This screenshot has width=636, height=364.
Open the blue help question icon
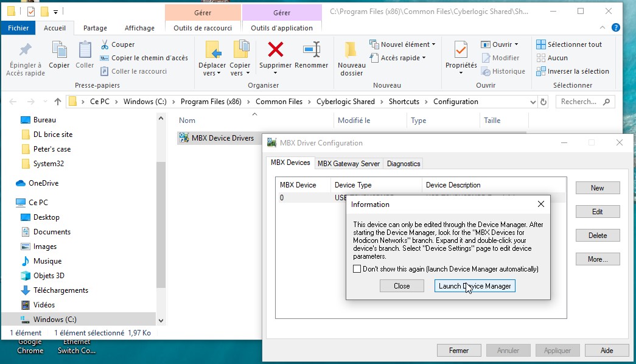[x=616, y=27]
